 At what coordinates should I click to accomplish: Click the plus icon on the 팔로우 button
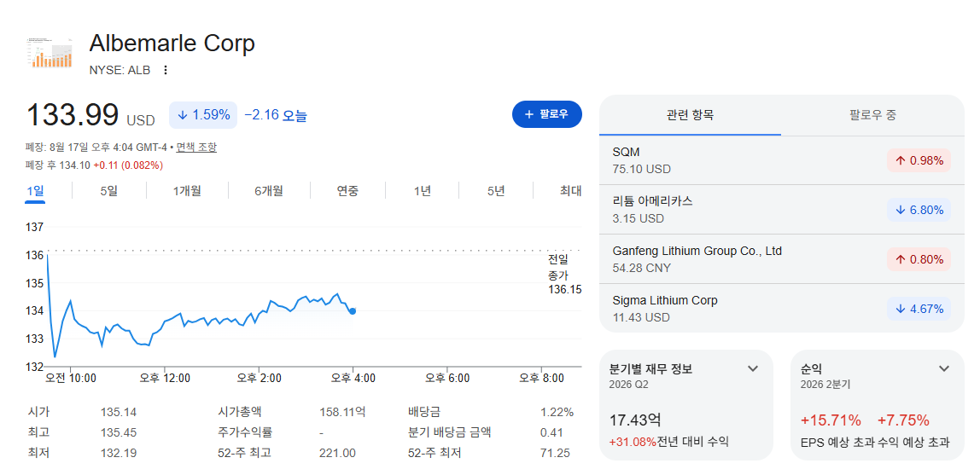pyautogui.click(x=528, y=114)
